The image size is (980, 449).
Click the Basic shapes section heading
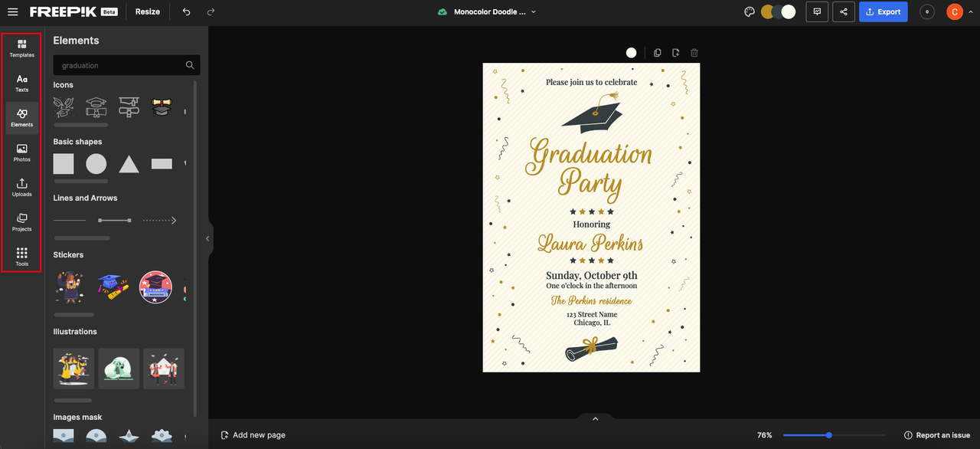pyautogui.click(x=77, y=142)
